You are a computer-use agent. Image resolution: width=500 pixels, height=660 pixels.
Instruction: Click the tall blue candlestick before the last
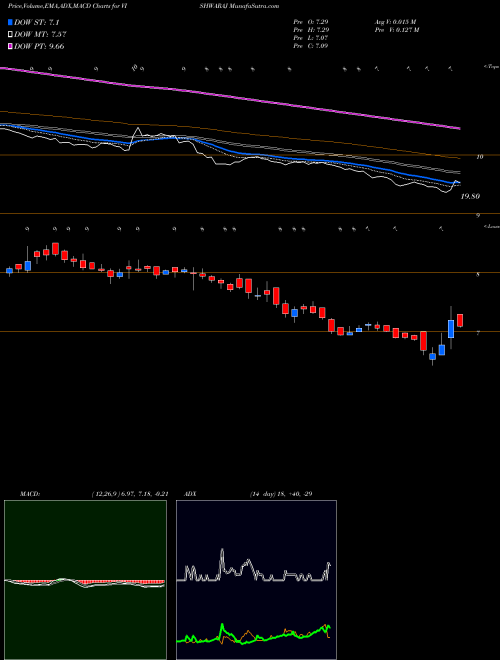[x=451, y=329]
